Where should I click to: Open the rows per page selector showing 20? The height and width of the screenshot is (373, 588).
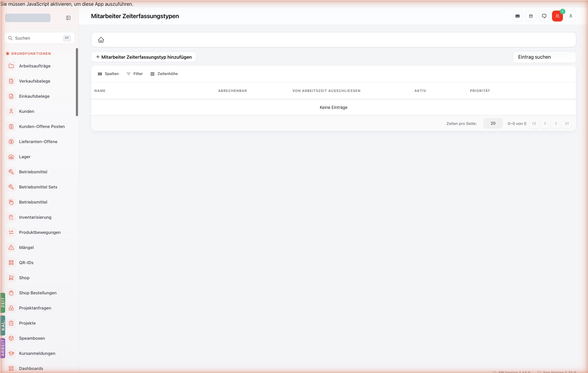[x=493, y=123]
